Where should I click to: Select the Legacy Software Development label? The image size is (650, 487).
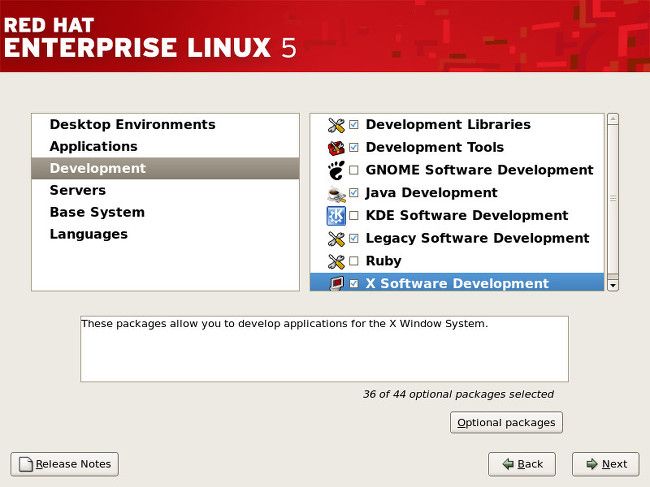478,238
